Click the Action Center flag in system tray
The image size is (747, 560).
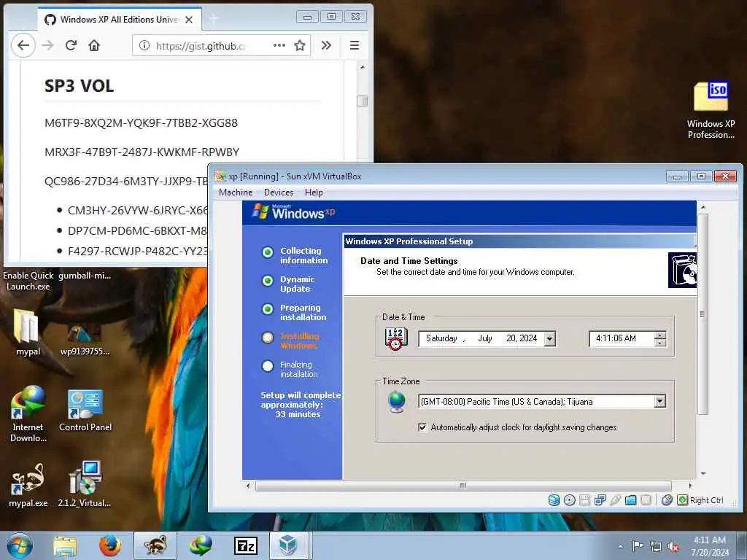pos(638,545)
